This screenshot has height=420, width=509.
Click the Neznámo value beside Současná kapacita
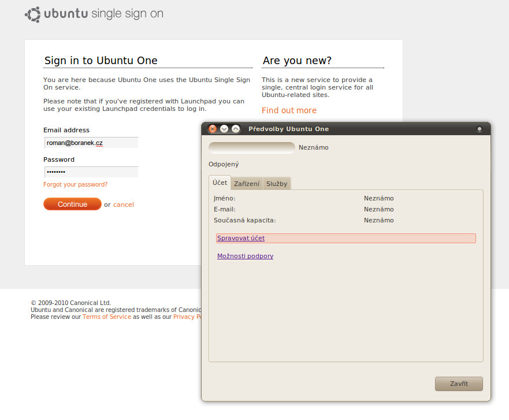(x=378, y=220)
